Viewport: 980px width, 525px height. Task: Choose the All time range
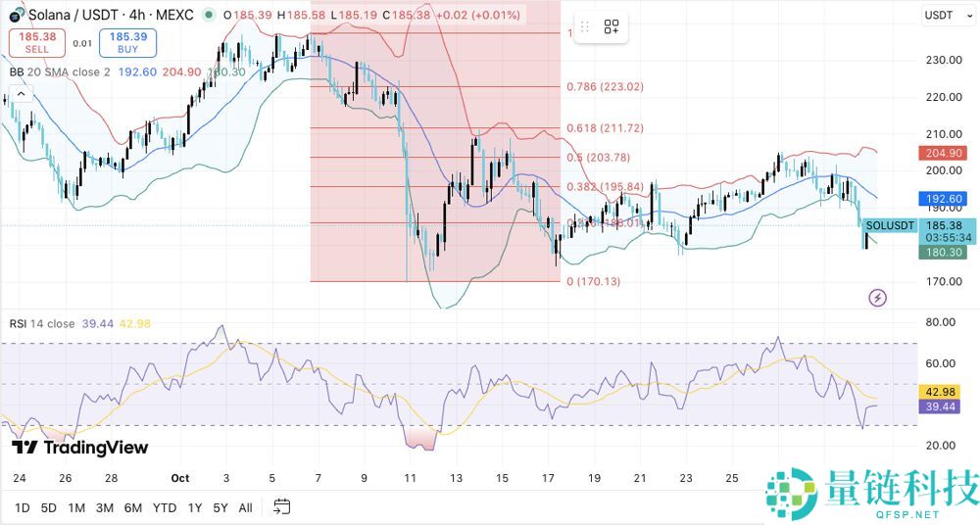[x=245, y=507]
